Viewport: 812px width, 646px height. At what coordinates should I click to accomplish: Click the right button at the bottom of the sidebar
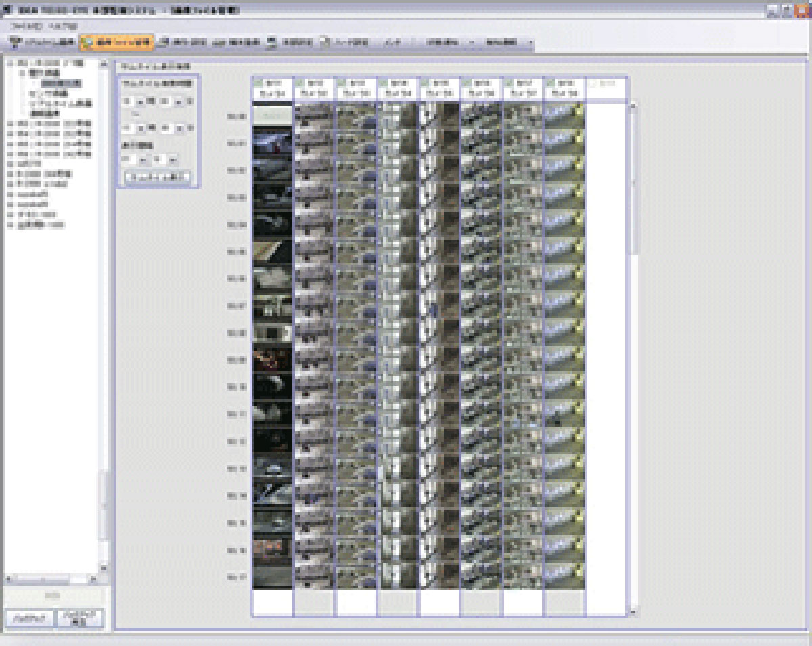[x=81, y=619]
